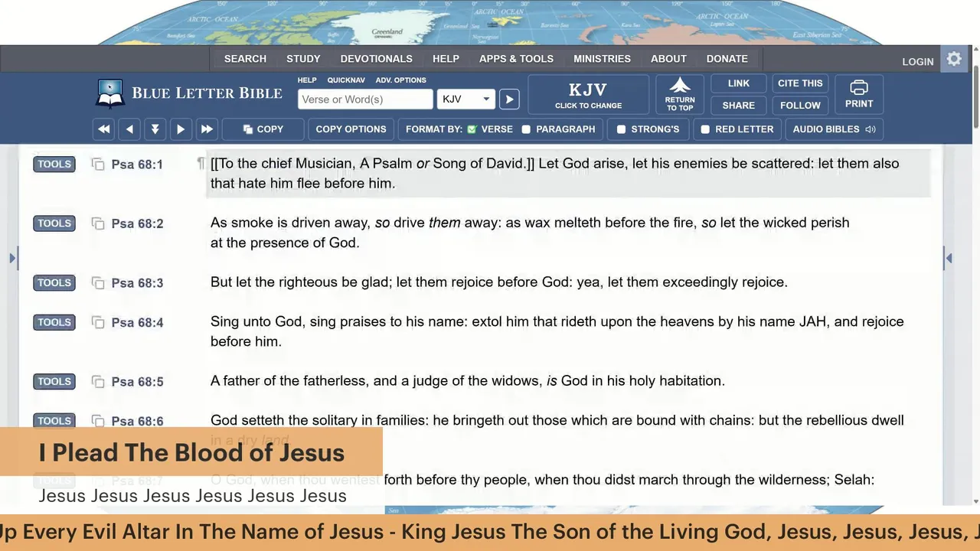Image resolution: width=980 pixels, height=551 pixels.
Task: Click the Print printer icon
Action: [x=859, y=94]
